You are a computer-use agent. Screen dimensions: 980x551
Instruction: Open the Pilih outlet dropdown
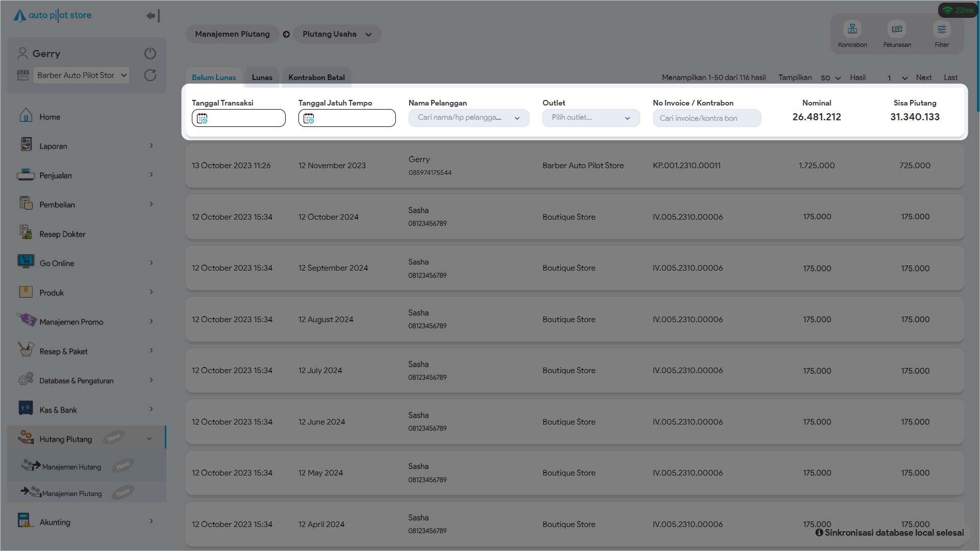click(x=590, y=118)
